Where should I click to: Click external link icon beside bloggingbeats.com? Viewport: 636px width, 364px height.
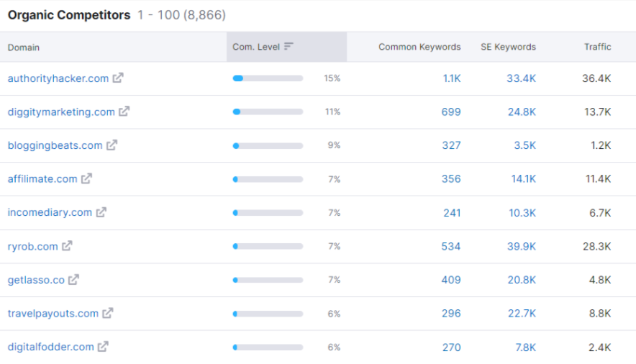[112, 145]
